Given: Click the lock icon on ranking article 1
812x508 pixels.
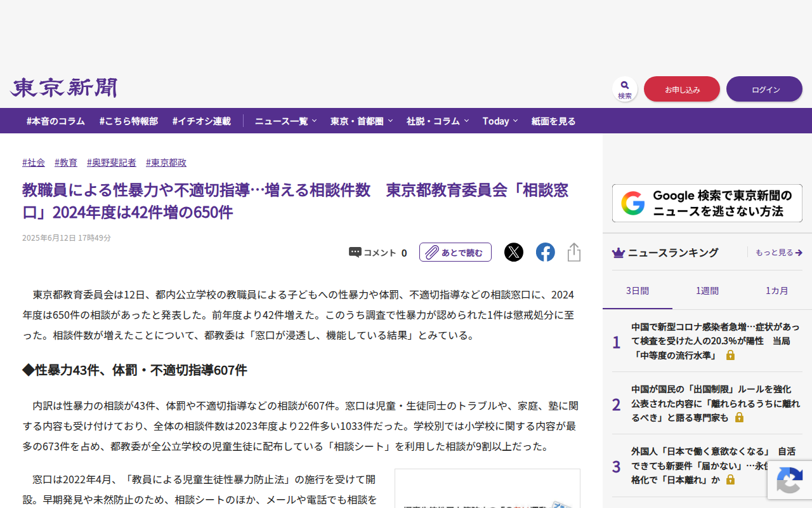Looking at the screenshot, I should tap(730, 355).
